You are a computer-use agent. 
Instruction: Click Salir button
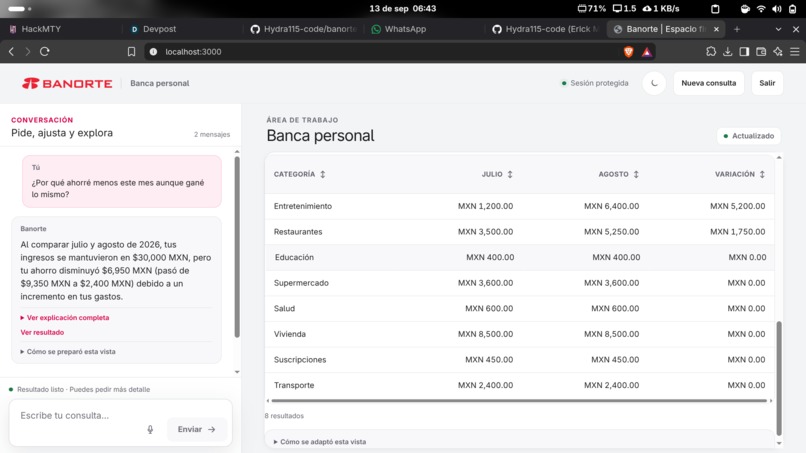coord(767,83)
